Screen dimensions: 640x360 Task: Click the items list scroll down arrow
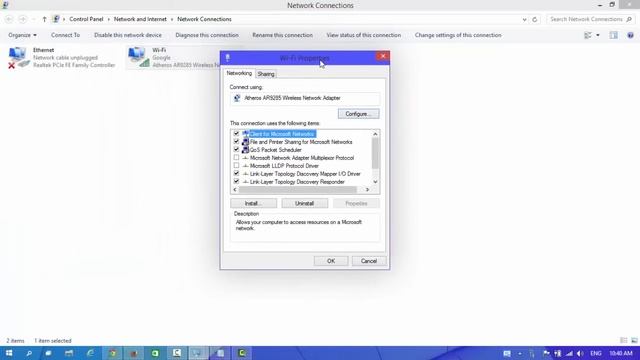tap(375, 182)
